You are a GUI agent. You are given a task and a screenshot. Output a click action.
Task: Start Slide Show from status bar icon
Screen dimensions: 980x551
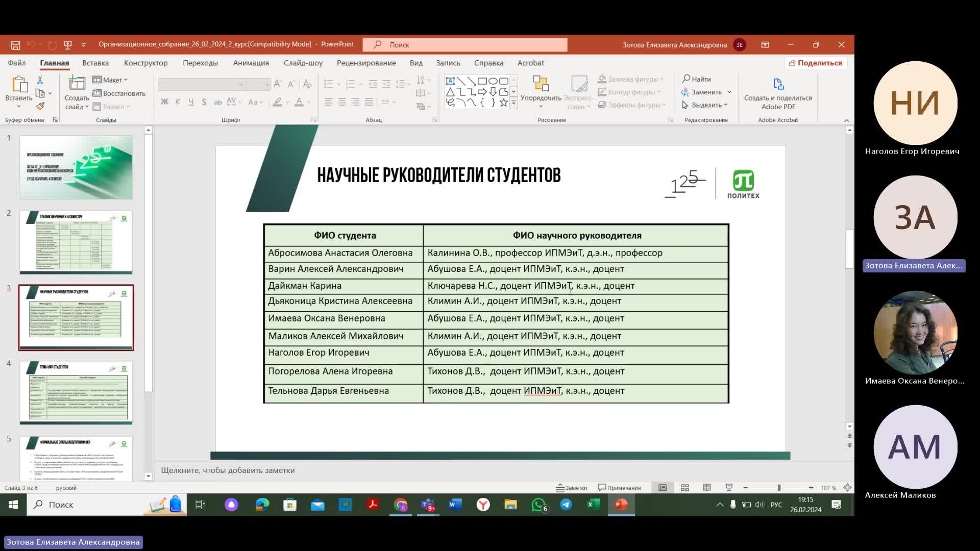(729, 488)
